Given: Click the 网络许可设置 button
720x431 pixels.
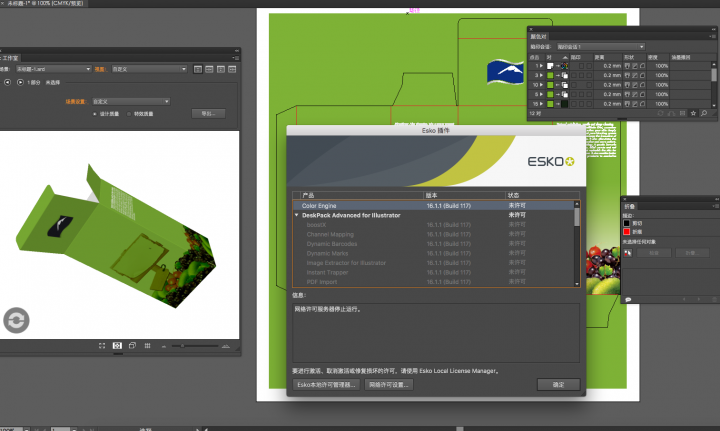Looking at the screenshot, I should (389, 384).
